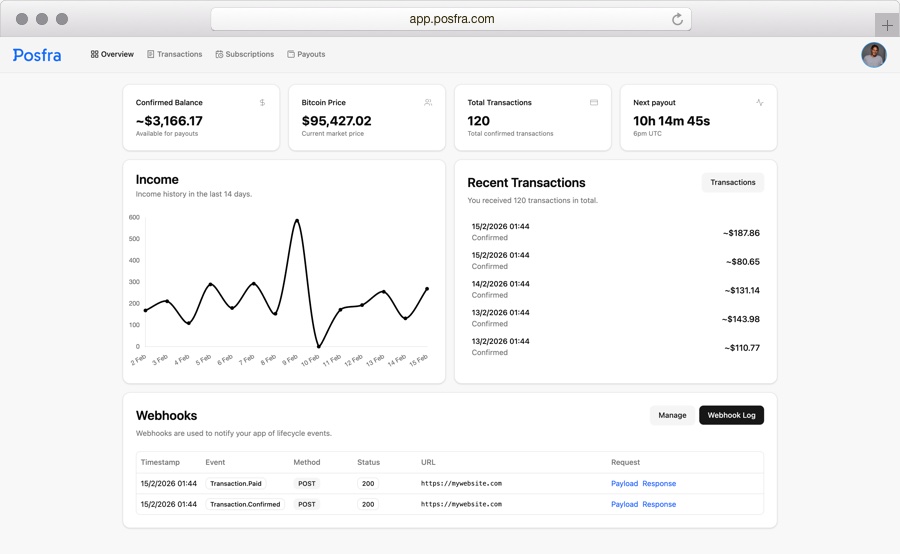View Response for Transaction.Confirmed webhook
900x554 pixels.
click(659, 504)
